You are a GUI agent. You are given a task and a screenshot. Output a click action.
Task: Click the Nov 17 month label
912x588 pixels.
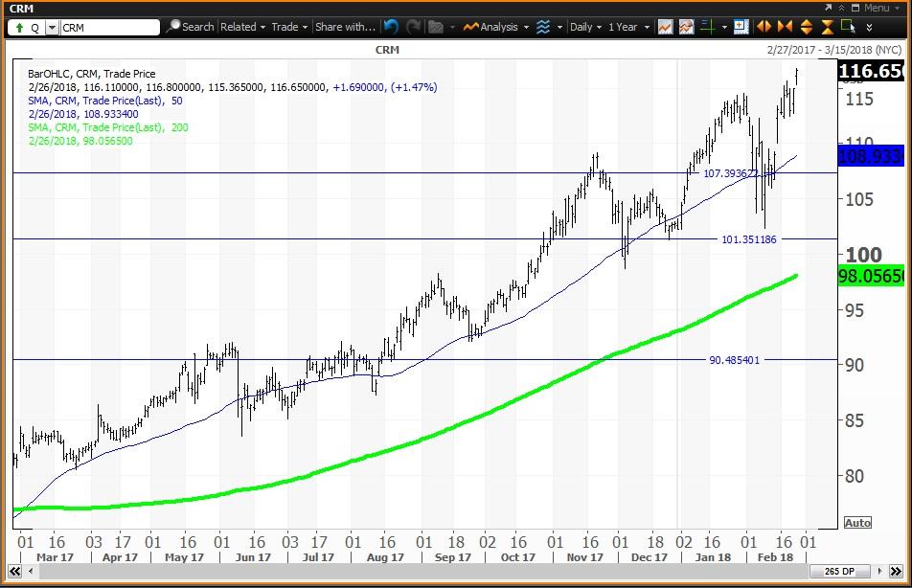click(584, 557)
